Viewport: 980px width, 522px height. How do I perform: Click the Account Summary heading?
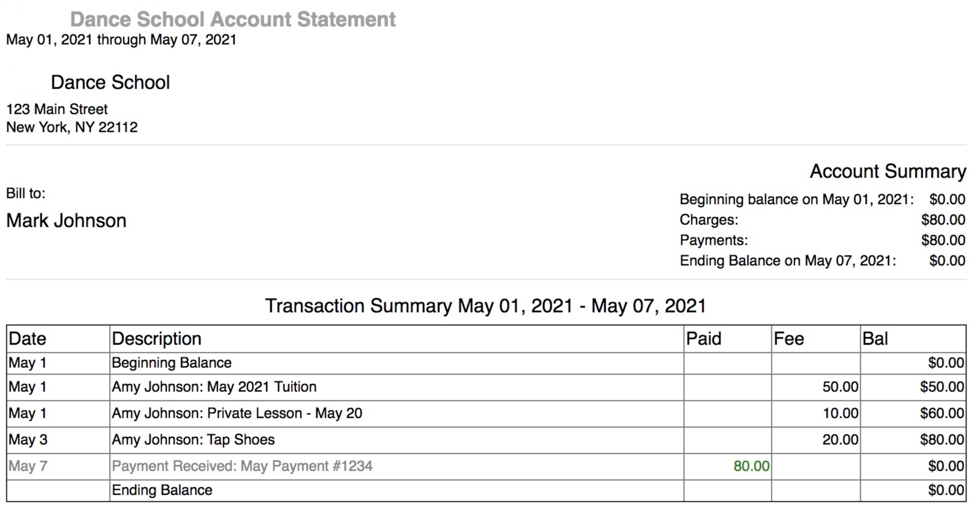click(888, 171)
